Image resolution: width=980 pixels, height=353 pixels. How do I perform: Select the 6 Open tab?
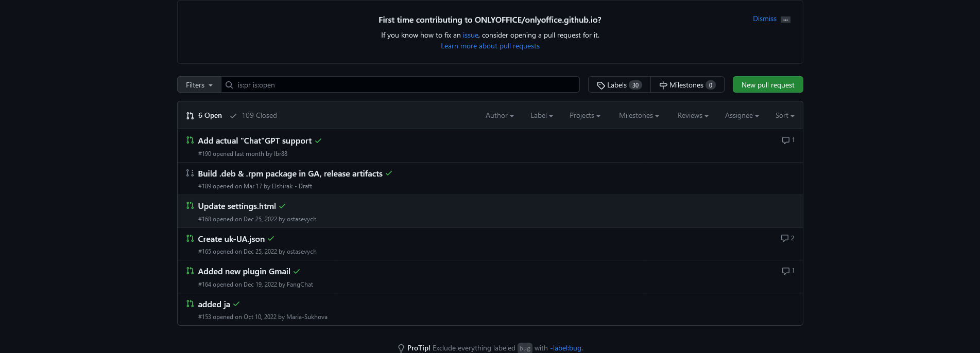[x=204, y=116]
